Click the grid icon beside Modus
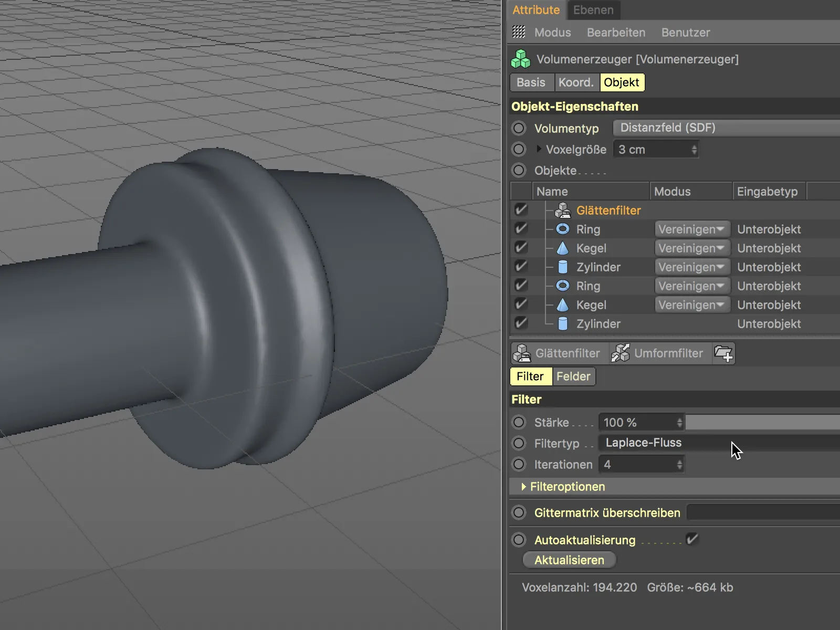The image size is (840, 630). [x=519, y=33]
